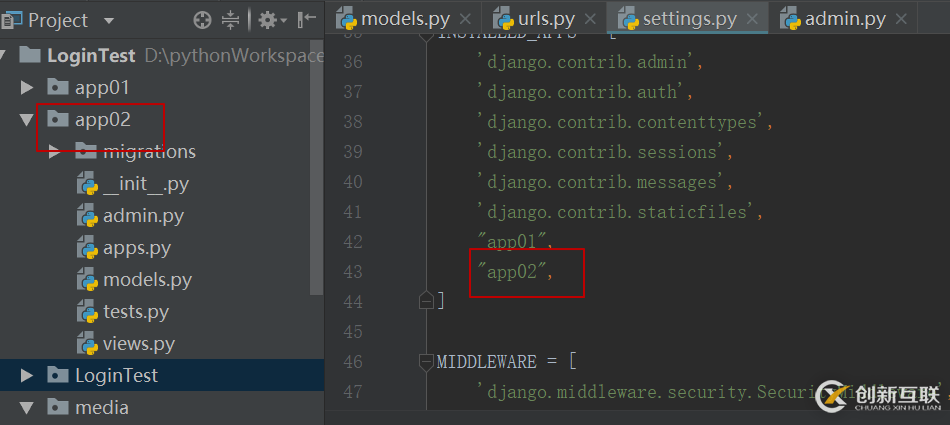950x425 pixels.
Task: Expand the app01 folder
Action: tap(27, 88)
